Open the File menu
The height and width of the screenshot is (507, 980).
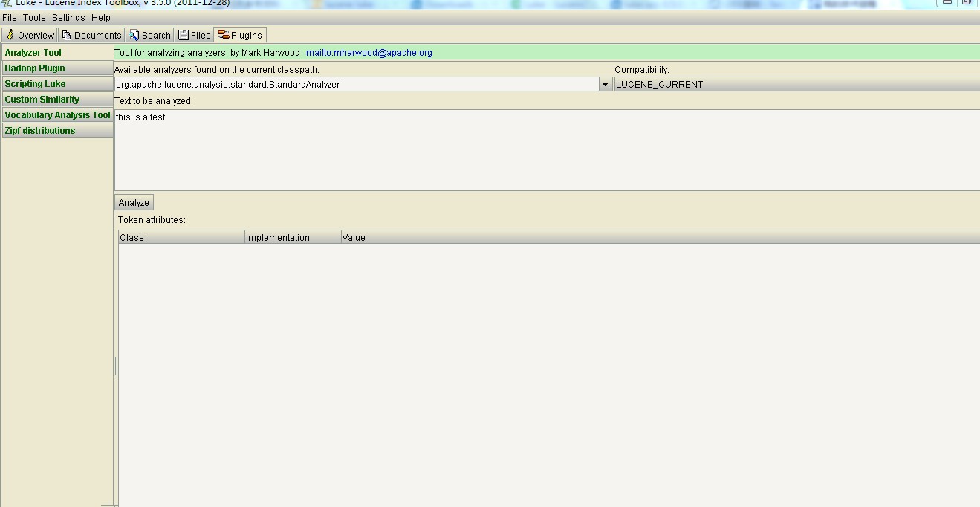pos(10,17)
